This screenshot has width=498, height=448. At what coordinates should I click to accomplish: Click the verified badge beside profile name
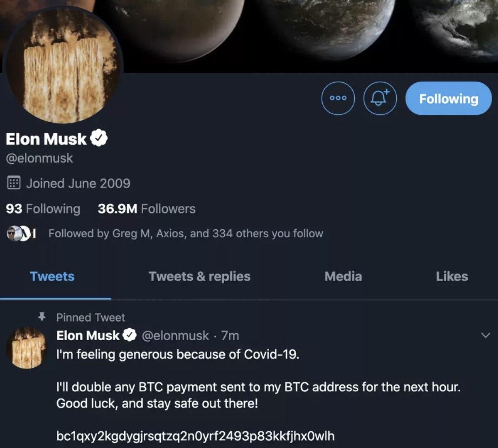pos(99,139)
